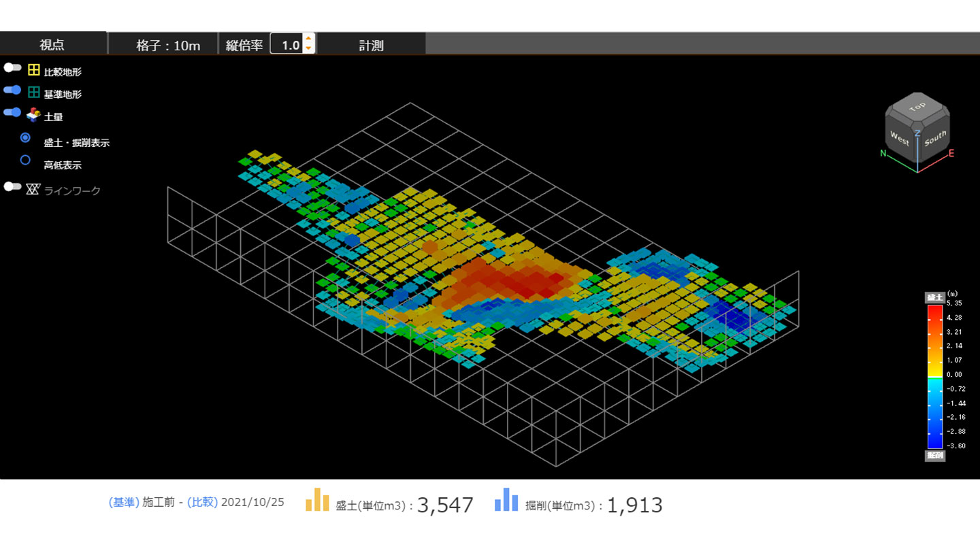
Task: Increase 縦倍率 with the up arrow
Action: [x=308, y=39]
